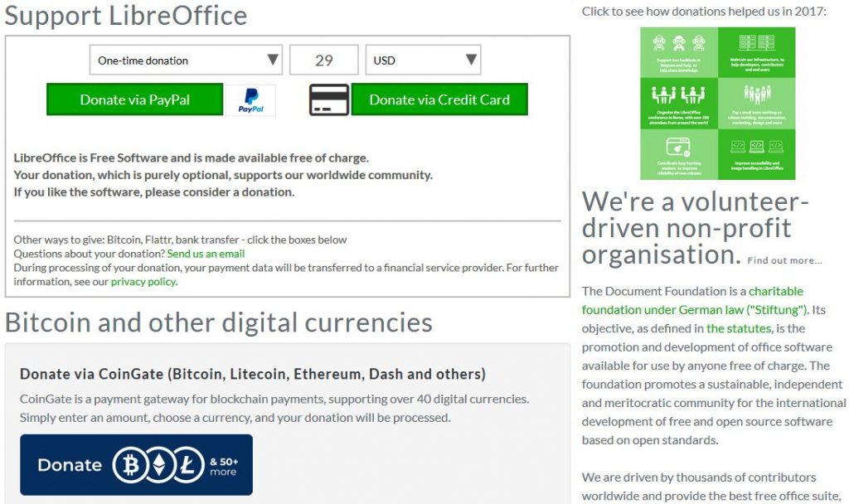Click the Find out more link
The width and height of the screenshot is (849, 504).
pyautogui.click(x=784, y=260)
